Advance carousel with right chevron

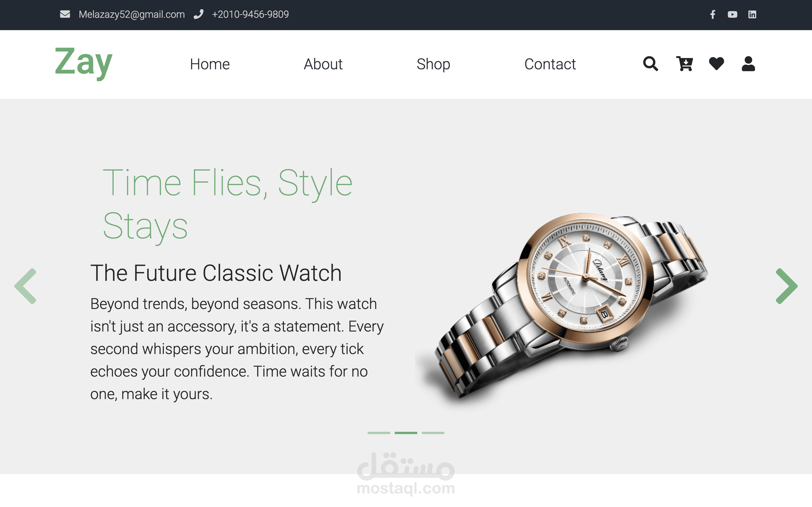[787, 286]
